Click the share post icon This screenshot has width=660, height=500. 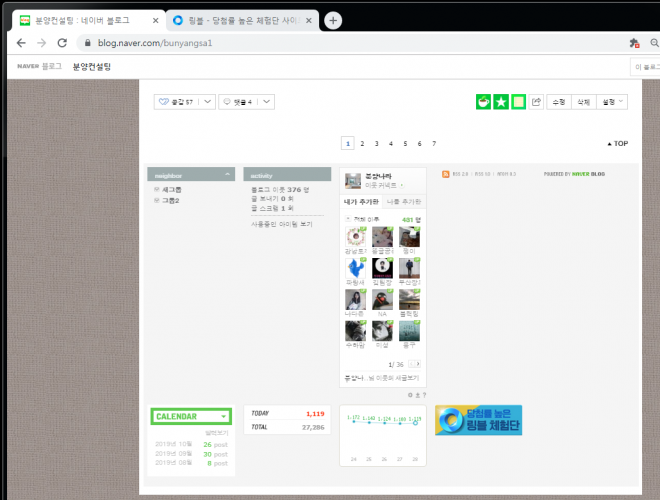click(x=537, y=102)
